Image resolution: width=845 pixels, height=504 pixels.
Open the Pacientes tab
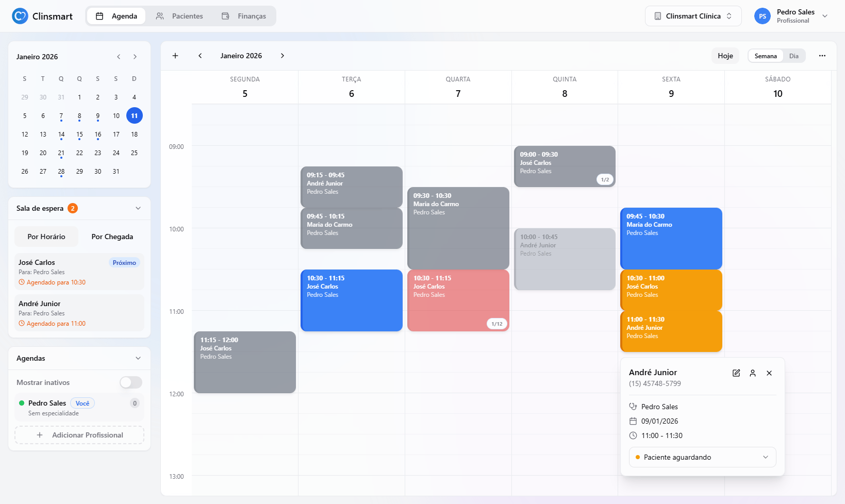(179, 16)
